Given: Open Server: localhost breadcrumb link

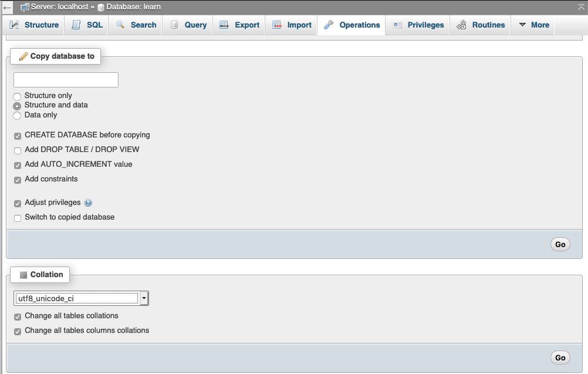Looking at the screenshot, I should (x=60, y=7).
